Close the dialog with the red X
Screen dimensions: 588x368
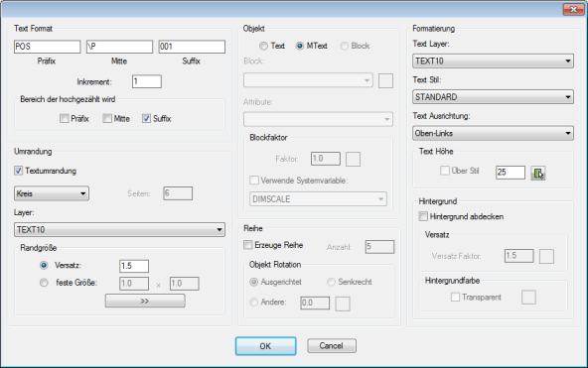[x=573, y=9]
